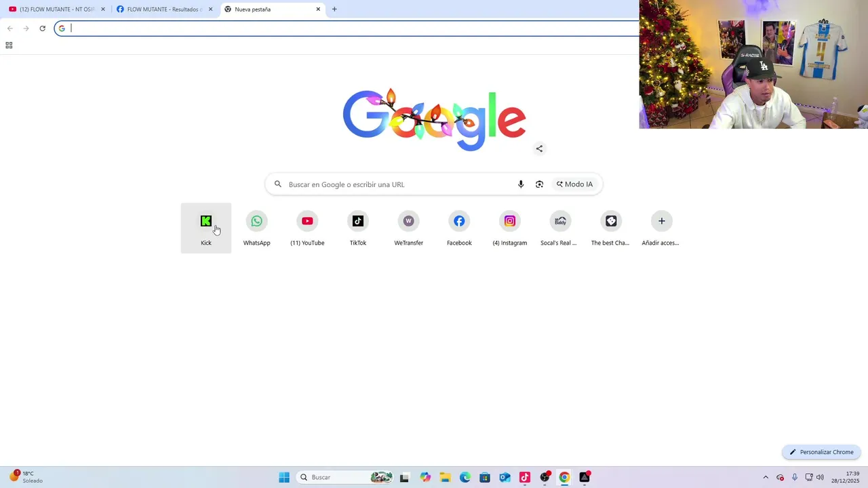The width and height of the screenshot is (868, 488).
Task: Add a new shortcut with Añadir acceso
Action: pyautogui.click(x=661, y=228)
